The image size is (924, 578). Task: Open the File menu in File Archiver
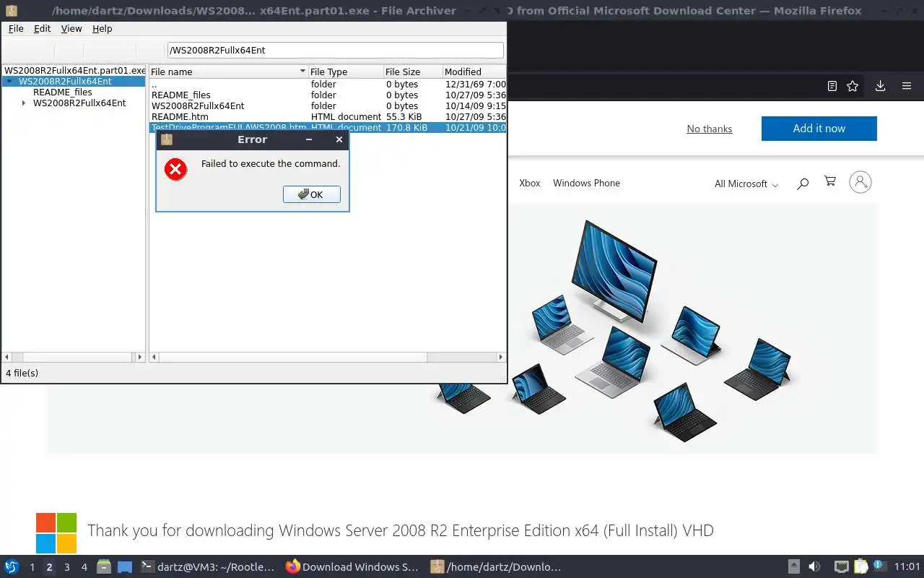pos(16,28)
